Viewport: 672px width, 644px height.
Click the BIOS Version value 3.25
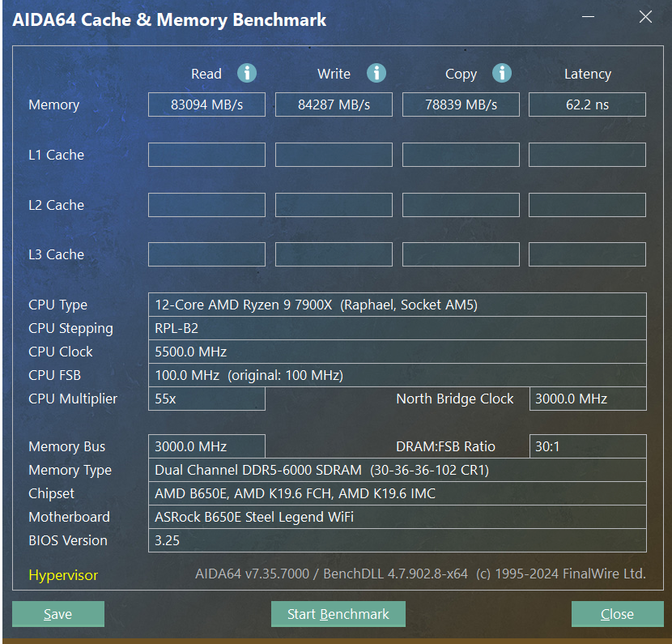click(398, 540)
